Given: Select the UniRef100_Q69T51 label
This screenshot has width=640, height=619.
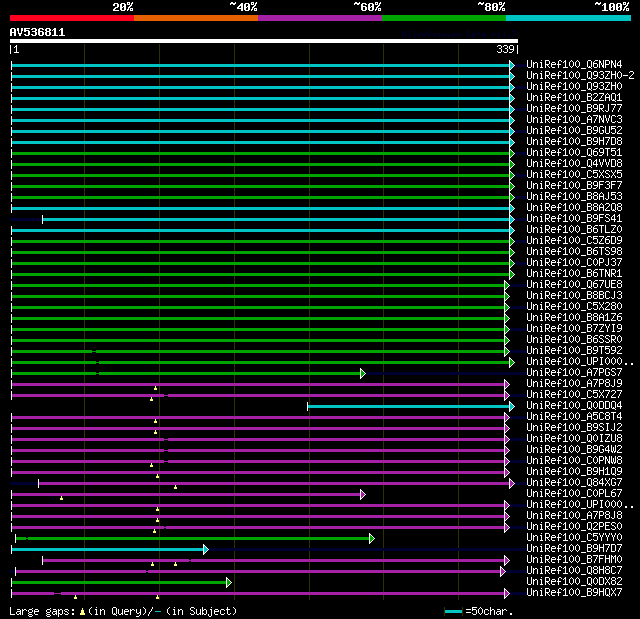Looking at the screenshot, I should point(574,153).
